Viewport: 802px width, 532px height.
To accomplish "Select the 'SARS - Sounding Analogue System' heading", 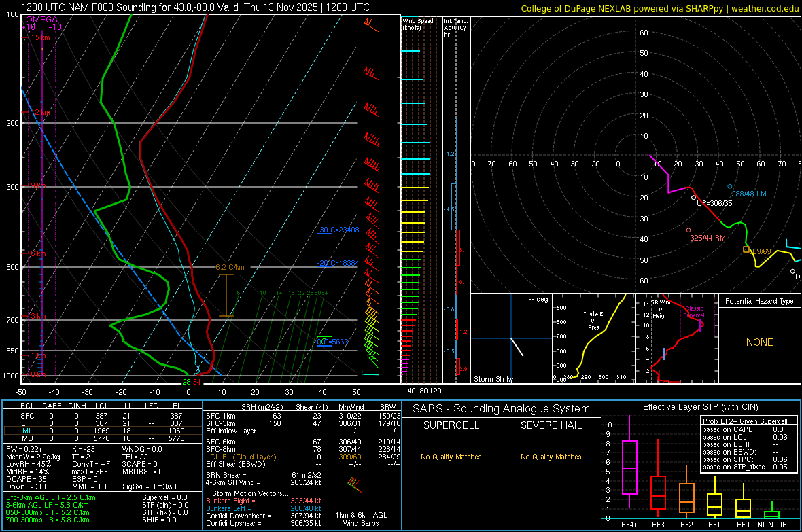I will tap(501, 409).
